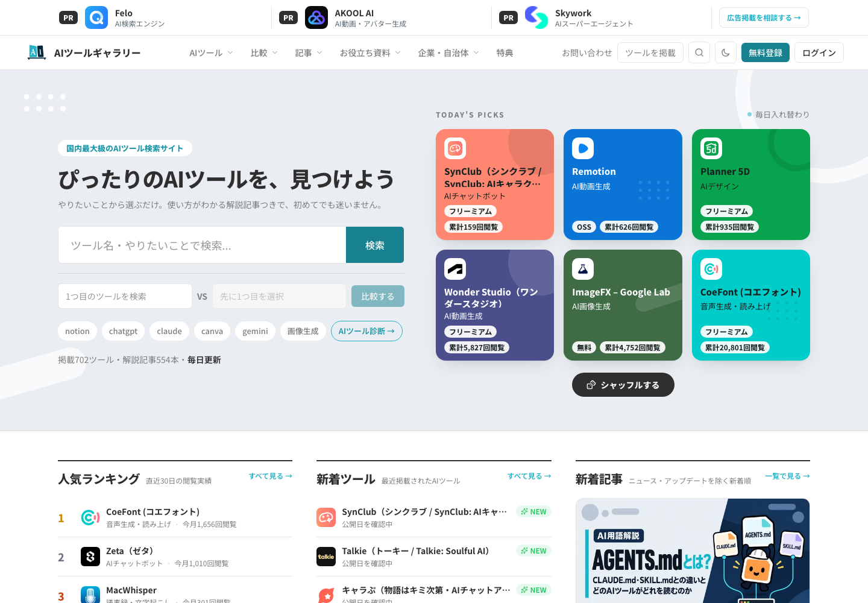Image resolution: width=868 pixels, height=603 pixels.
Task: Open the AKOOL AI sponsor icon
Action: (x=316, y=17)
